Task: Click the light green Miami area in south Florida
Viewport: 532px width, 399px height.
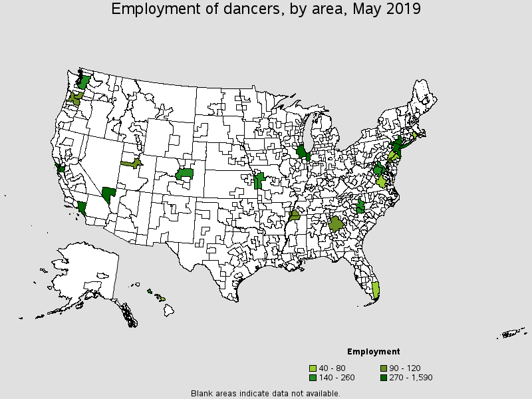Action: click(x=375, y=291)
